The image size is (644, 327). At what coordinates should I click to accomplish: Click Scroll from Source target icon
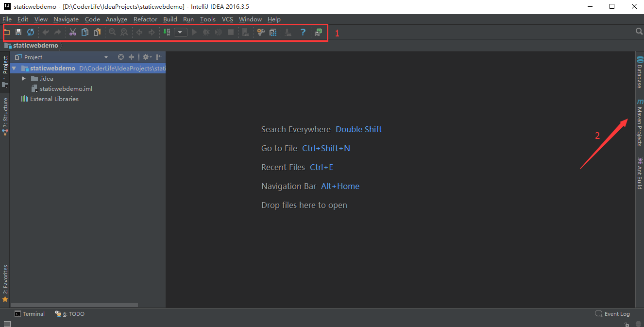pyautogui.click(x=121, y=57)
